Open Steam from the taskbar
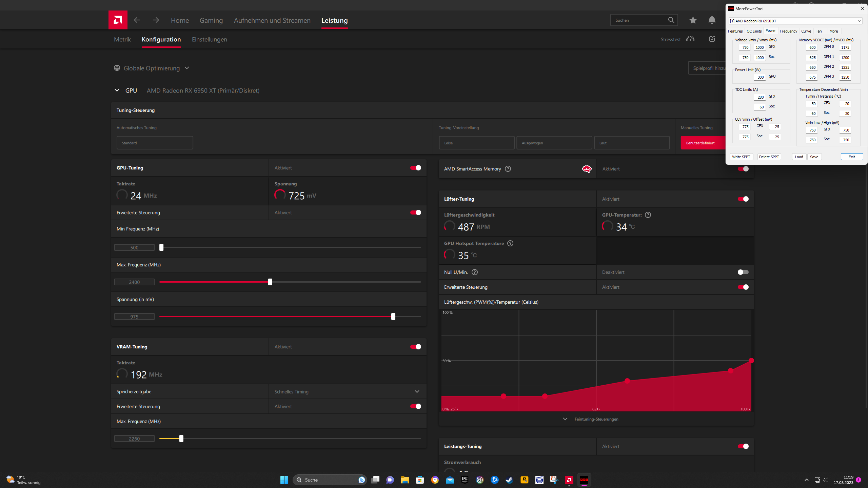Image resolution: width=868 pixels, height=488 pixels. click(509, 480)
